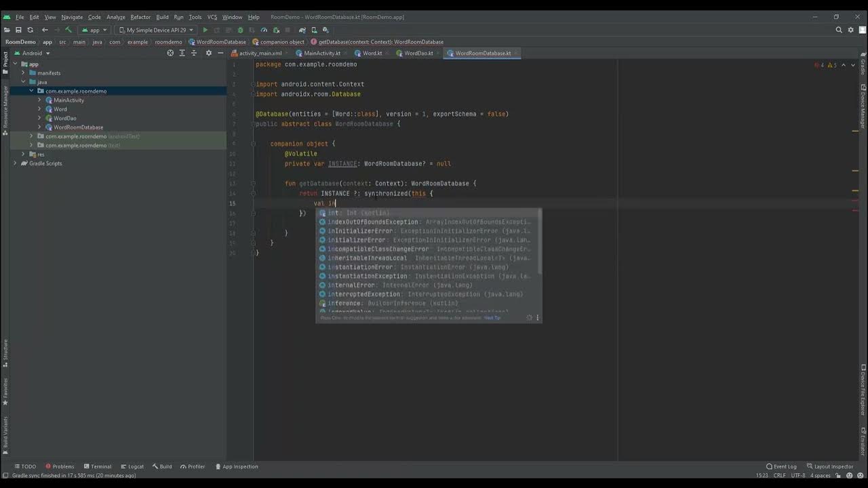
Task: Open the Search Everywhere magnifier icon
Action: 840,30
